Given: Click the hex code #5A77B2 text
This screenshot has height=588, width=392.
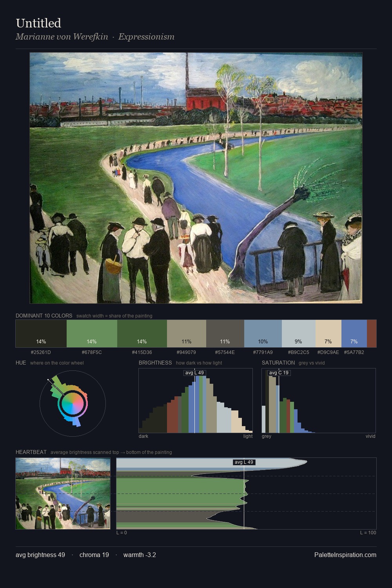Looking at the screenshot, I should click(x=354, y=352).
